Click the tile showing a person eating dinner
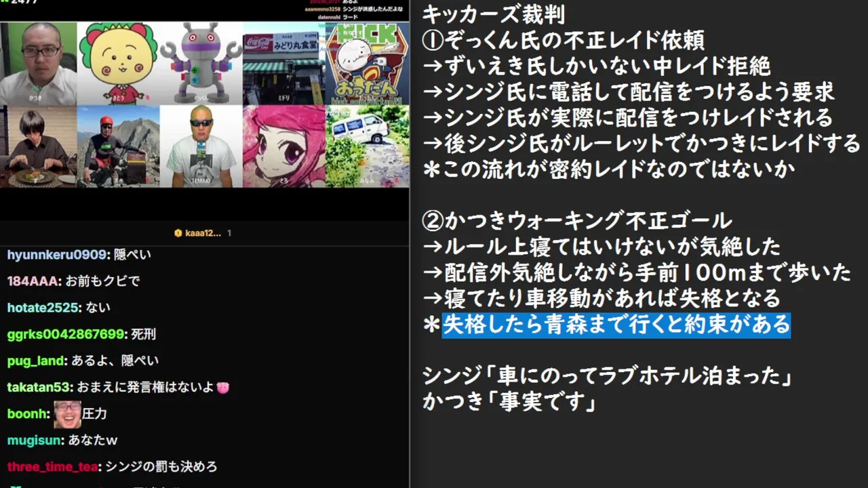 [x=39, y=146]
